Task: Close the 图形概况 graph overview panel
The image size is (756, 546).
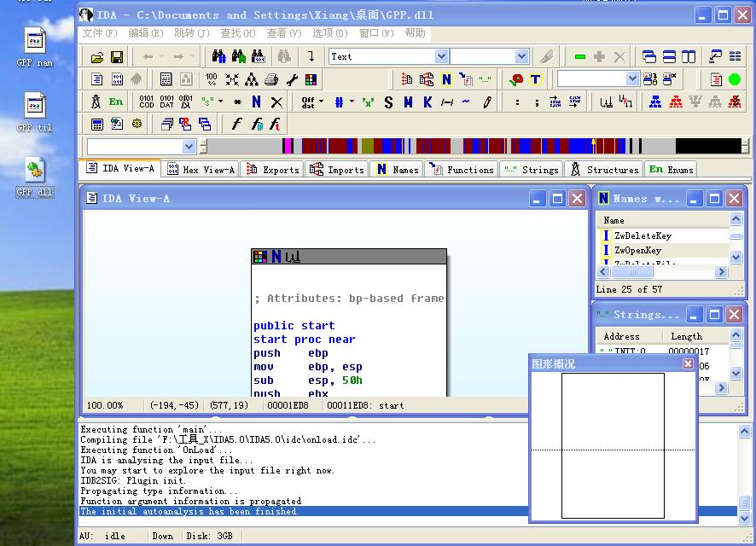Action: pyautogui.click(x=688, y=363)
